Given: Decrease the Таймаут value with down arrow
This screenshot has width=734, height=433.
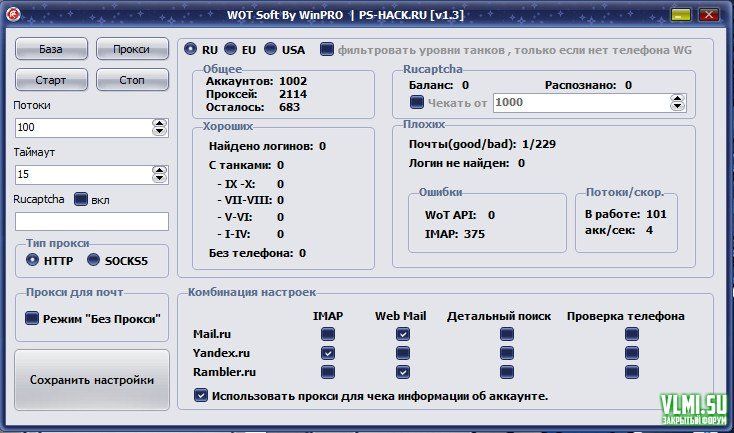Looking at the screenshot, I should [x=159, y=179].
